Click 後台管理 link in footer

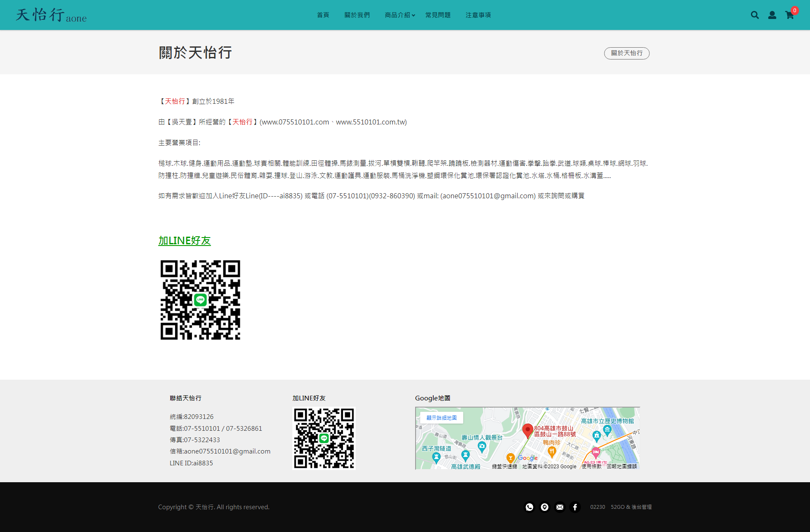[642, 507]
